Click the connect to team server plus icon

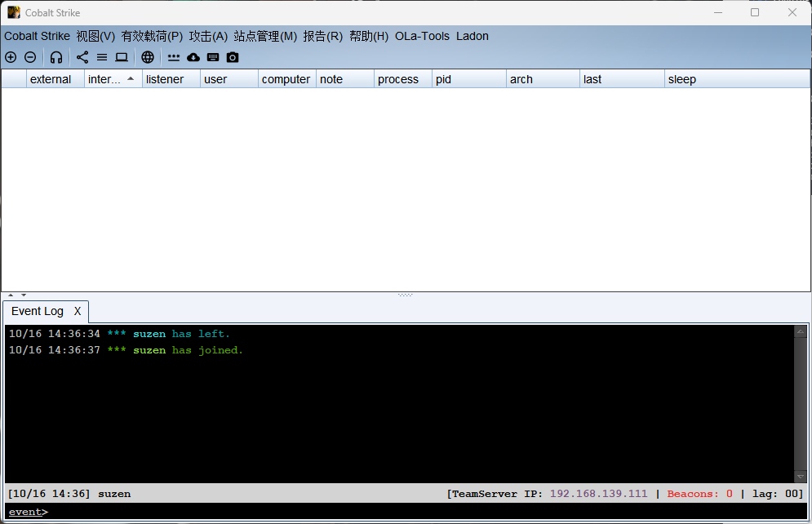pos(11,57)
